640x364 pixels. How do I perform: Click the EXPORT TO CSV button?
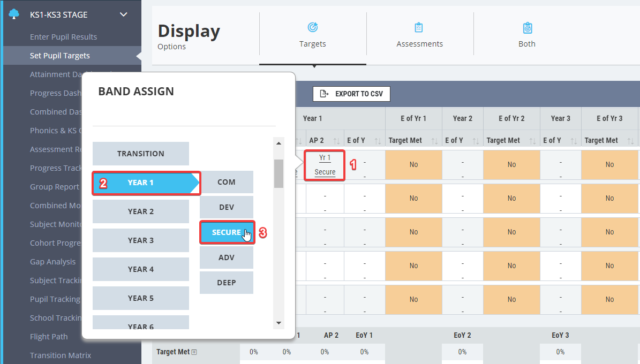pos(351,94)
